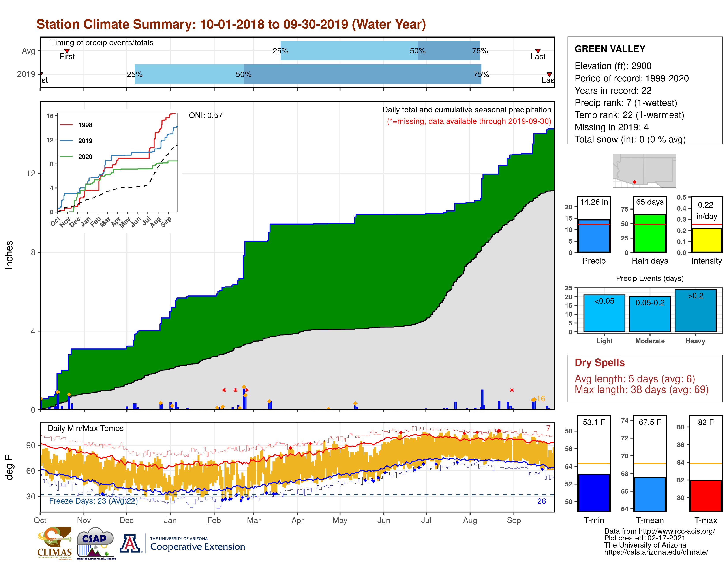This screenshot has width=728, height=563.
Task: Click the '65 days' rain days value
Action: (650, 202)
